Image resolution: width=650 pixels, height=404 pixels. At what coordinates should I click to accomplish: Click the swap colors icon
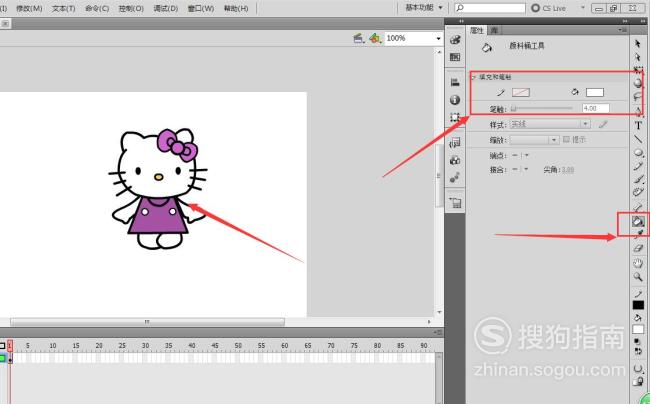pos(638,351)
